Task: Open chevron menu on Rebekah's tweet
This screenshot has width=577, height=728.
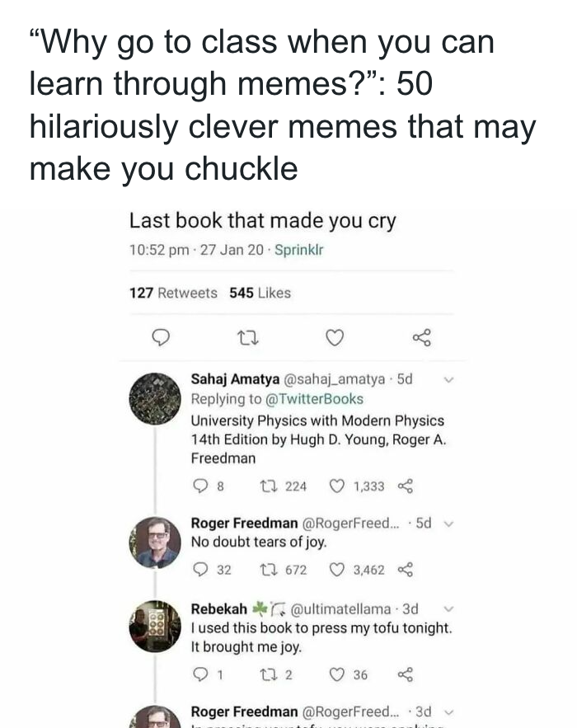Action: pyautogui.click(x=448, y=608)
